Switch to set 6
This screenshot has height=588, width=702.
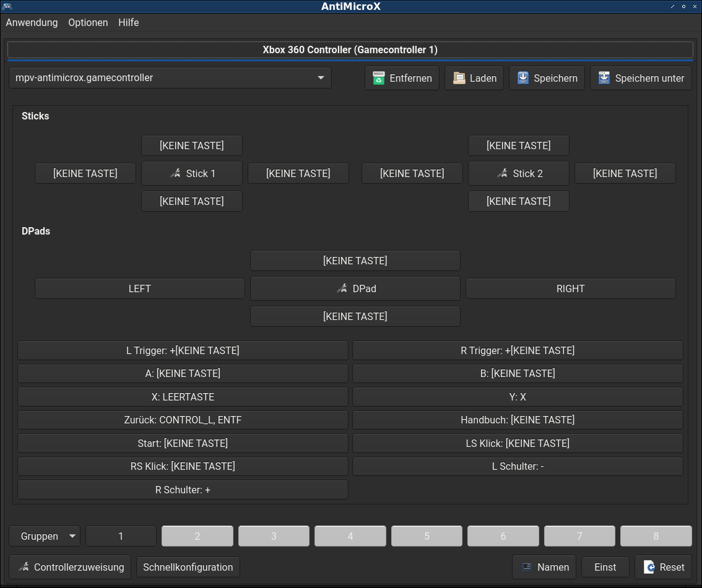click(x=503, y=536)
